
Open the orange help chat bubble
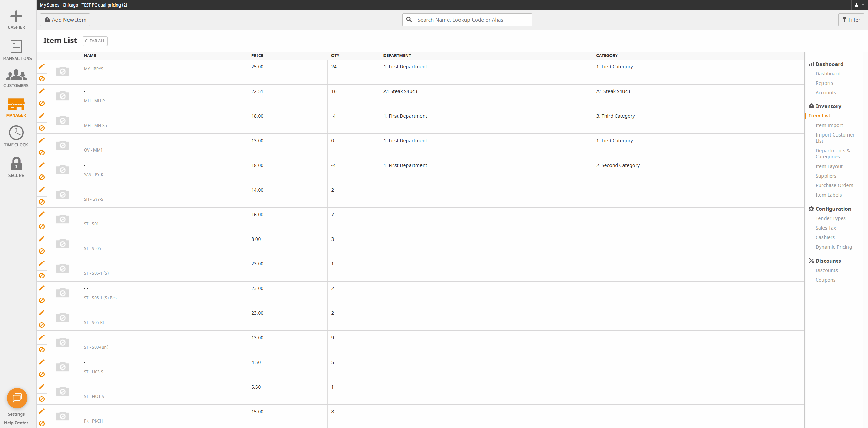tap(17, 398)
